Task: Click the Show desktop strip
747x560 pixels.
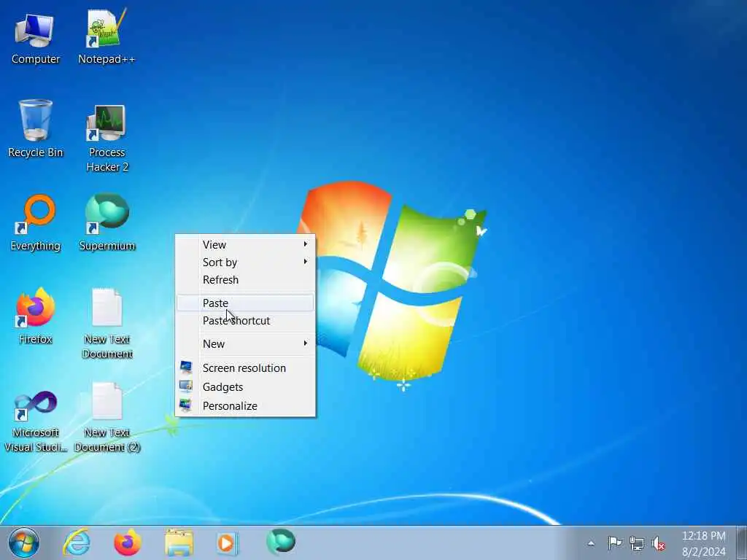Action: coord(742,542)
